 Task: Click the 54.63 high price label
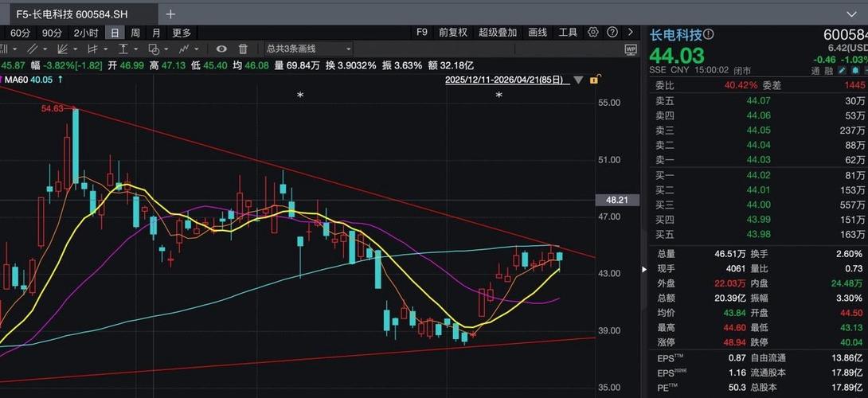point(53,108)
